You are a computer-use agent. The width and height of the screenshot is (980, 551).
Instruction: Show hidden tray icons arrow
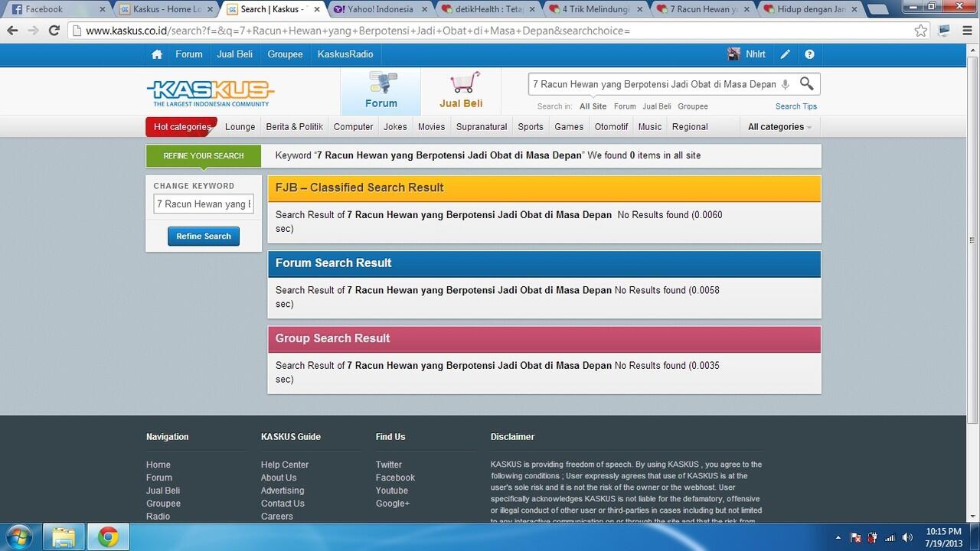point(838,537)
